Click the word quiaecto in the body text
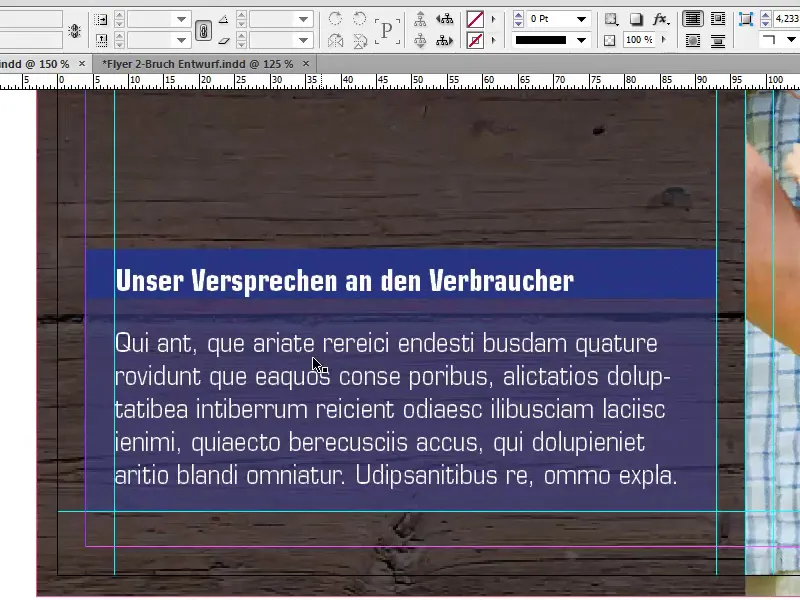 (236, 443)
